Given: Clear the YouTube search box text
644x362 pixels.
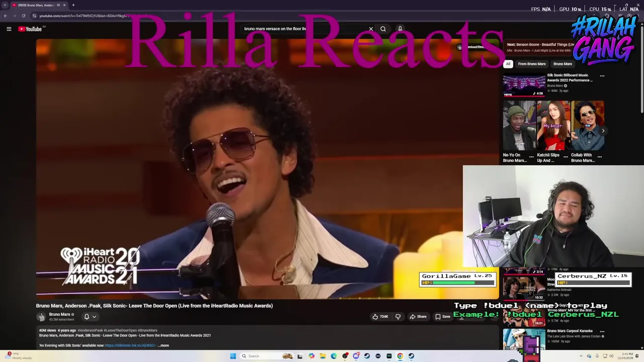Looking at the screenshot, I should coord(371,29).
